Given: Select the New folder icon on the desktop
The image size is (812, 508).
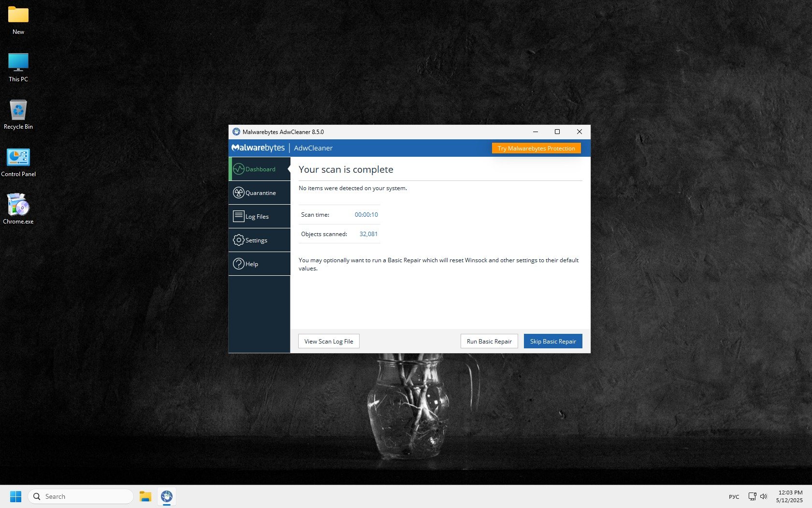Looking at the screenshot, I should [x=18, y=21].
